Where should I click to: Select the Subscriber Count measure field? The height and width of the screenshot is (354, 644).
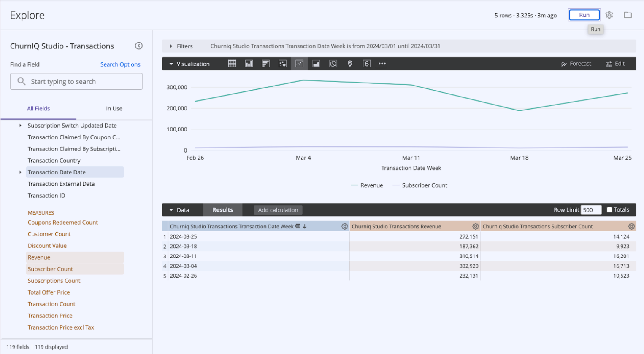tap(75, 269)
